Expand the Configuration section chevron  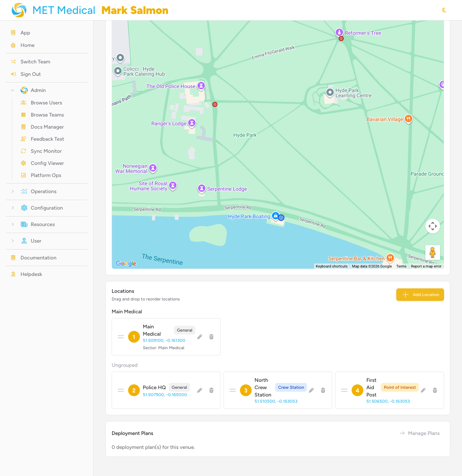point(13,208)
